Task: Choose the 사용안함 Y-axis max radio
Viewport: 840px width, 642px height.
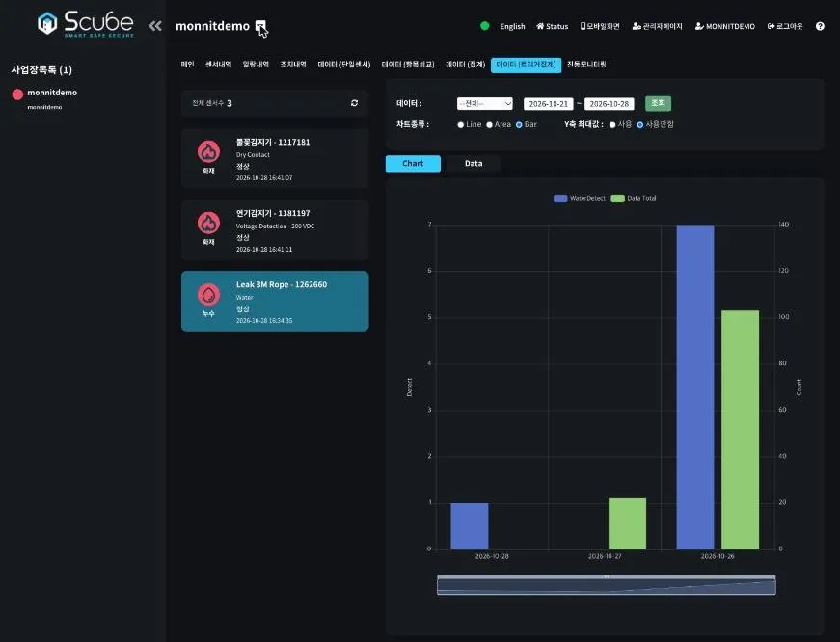Action: [639, 124]
